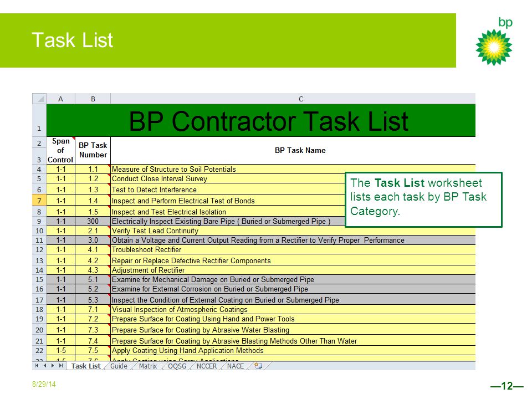Click task number 1.1 cell
This screenshot has height=399, width=532.
pyautogui.click(x=93, y=169)
